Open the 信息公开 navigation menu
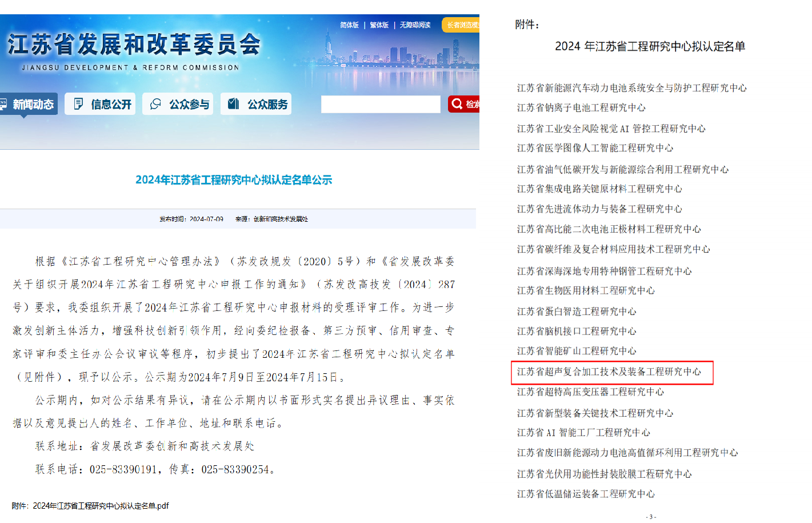The height and width of the screenshot is (523, 812). pos(99,104)
